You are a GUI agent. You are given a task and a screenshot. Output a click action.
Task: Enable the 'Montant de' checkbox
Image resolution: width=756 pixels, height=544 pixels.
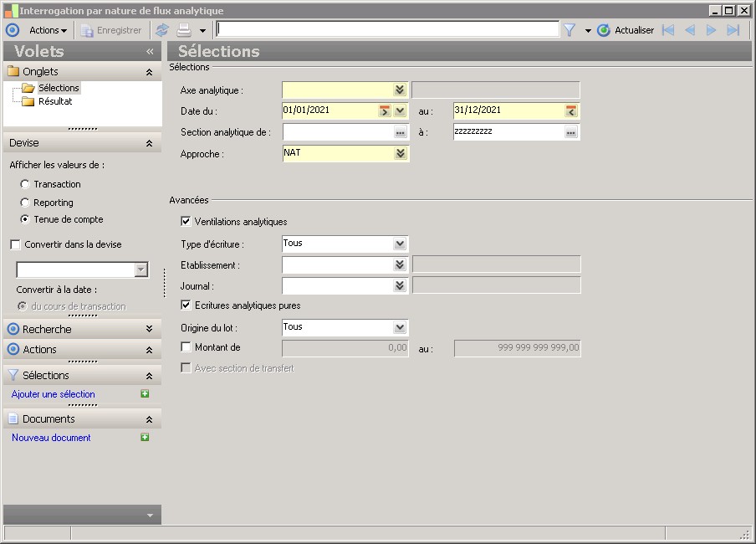point(186,347)
